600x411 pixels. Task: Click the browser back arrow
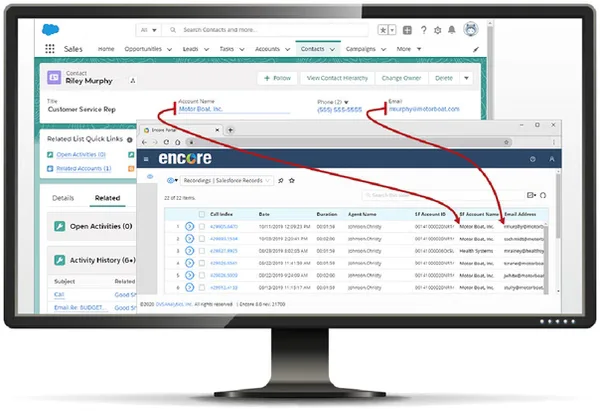pos(144,142)
